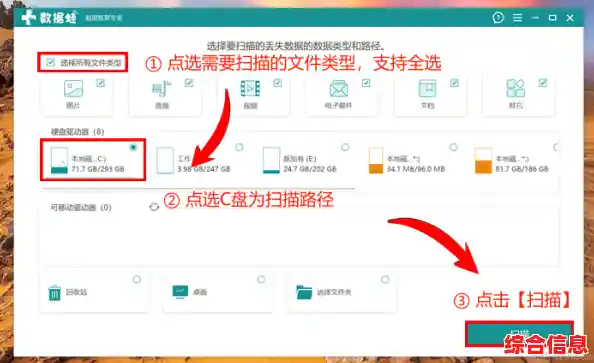Click the 91.7 GB/186 GB drive icon
594x363 pixels.
tap(483, 160)
